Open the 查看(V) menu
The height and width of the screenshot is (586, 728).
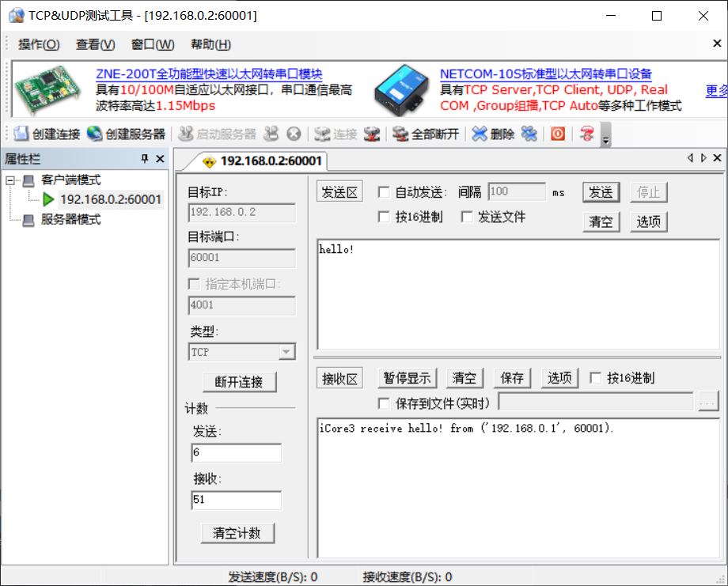coord(95,44)
